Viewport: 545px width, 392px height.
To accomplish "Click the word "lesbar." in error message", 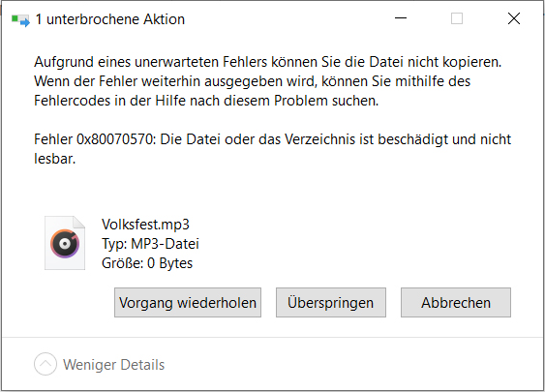I will click(54, 159).
